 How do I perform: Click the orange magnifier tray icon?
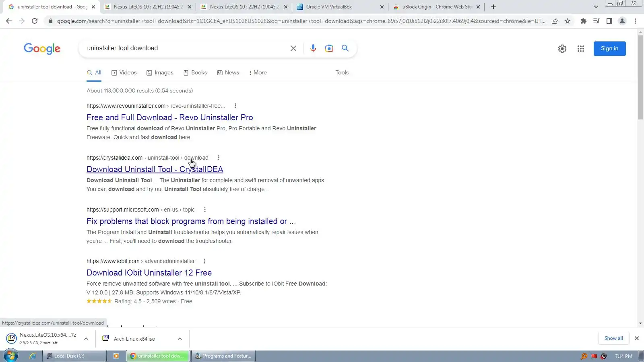click(584, 356)
